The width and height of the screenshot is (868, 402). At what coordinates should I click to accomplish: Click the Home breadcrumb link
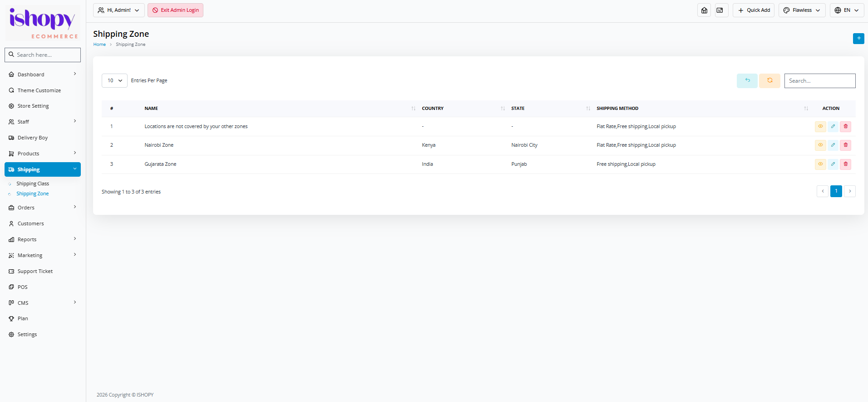click(99, 45)
